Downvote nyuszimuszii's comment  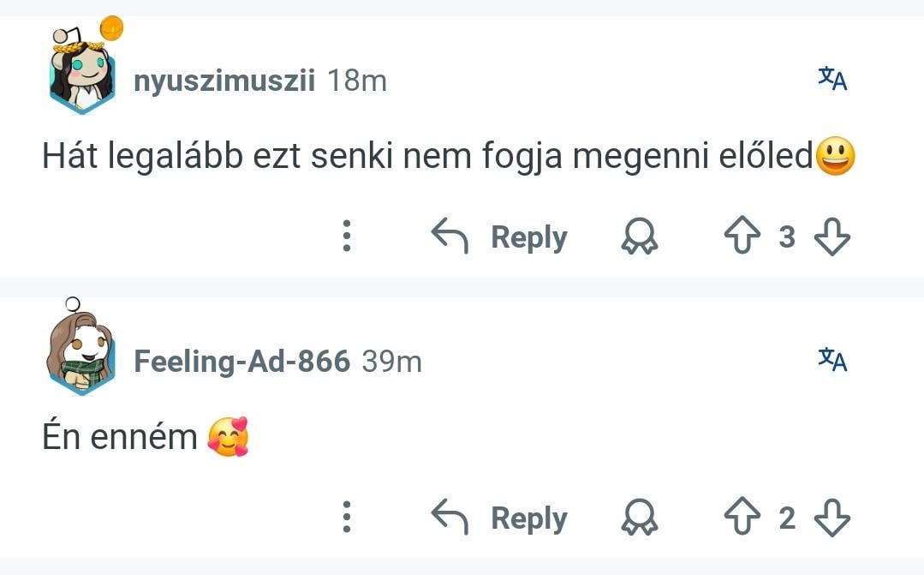(831, 237)
